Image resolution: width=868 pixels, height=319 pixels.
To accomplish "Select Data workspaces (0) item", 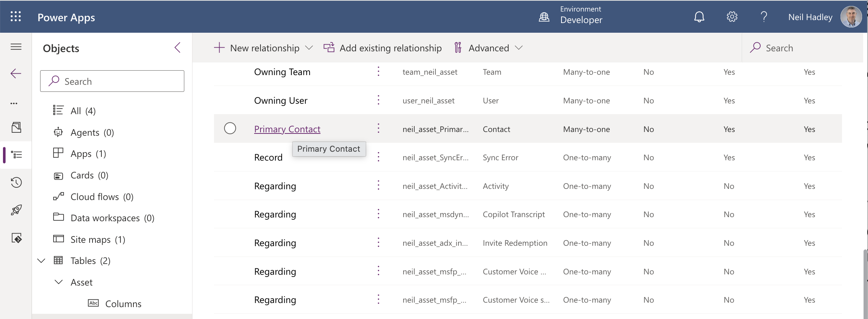I will (113, 218).
